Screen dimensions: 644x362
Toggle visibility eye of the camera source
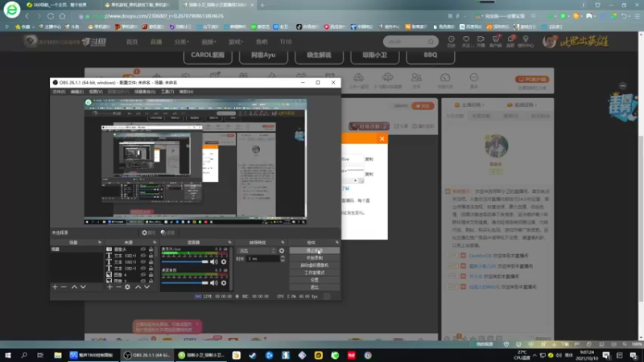pyautogui.click(x=143, y=249)
